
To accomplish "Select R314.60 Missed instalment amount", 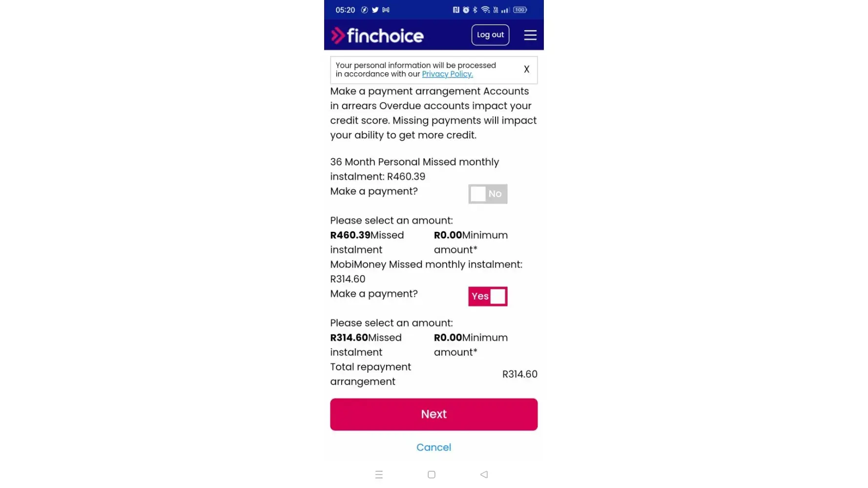I will coord(349,338).
